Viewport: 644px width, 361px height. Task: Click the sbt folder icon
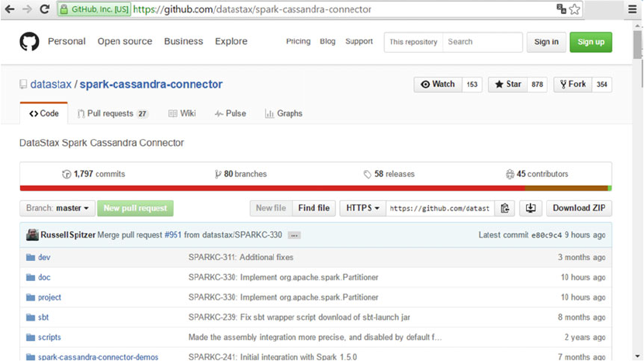click(30, 318)
